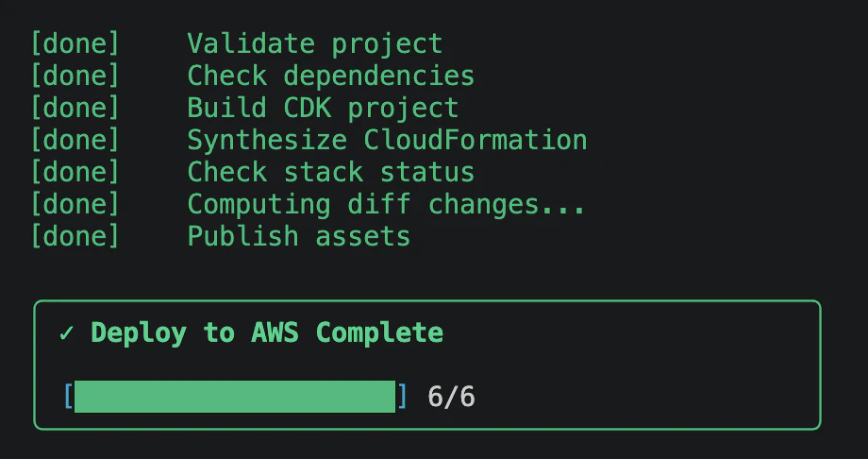Click the [done] tag beside Check stack status
This screenshot has height=459, width=868.
coord(75,172)
